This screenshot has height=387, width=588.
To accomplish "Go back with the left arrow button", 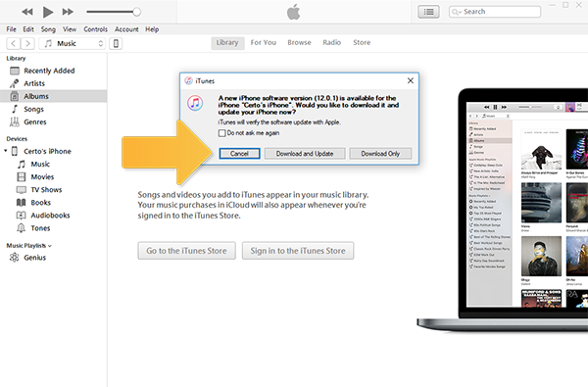I will (x=14, y=43).
